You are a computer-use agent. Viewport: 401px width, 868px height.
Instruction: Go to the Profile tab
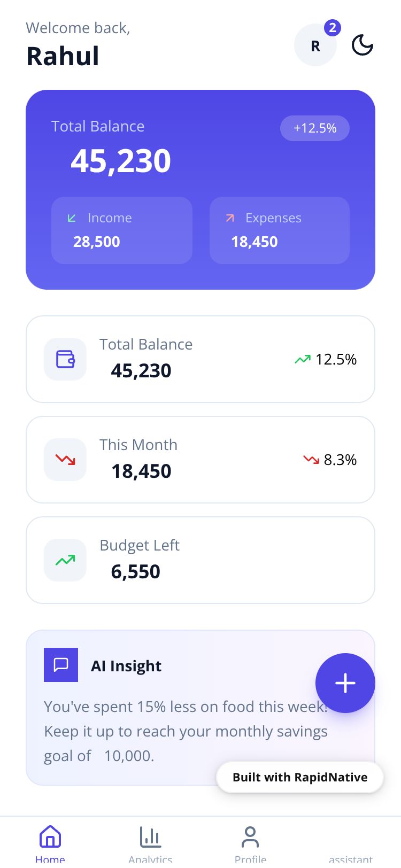tap(250, 842)
